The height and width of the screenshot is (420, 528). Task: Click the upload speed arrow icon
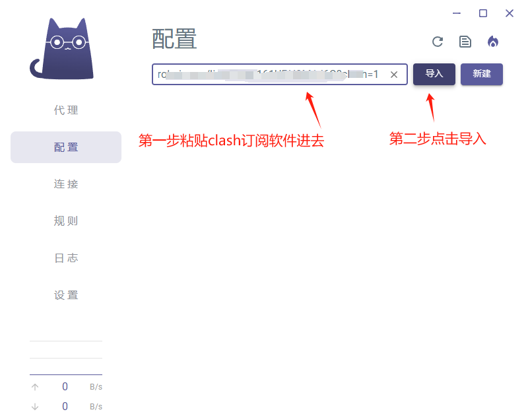(x=35, y=387)
